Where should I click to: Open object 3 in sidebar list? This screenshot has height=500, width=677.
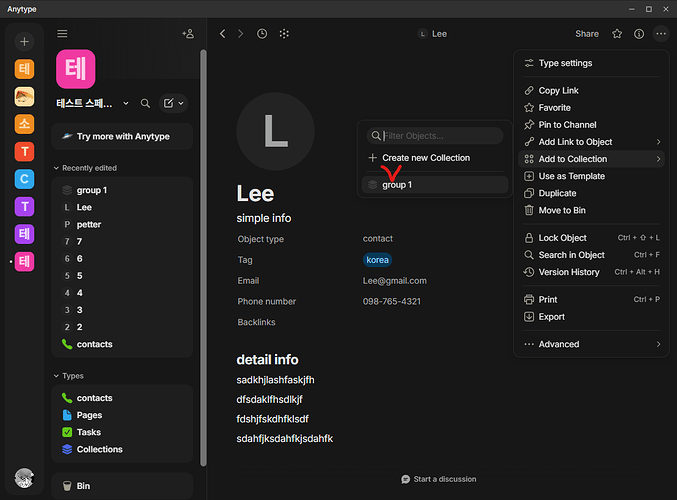point(122,310)
